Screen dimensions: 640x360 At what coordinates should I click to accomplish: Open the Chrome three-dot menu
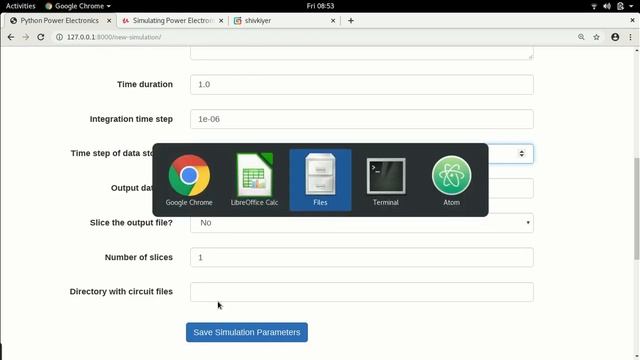[x=630, y=37]
